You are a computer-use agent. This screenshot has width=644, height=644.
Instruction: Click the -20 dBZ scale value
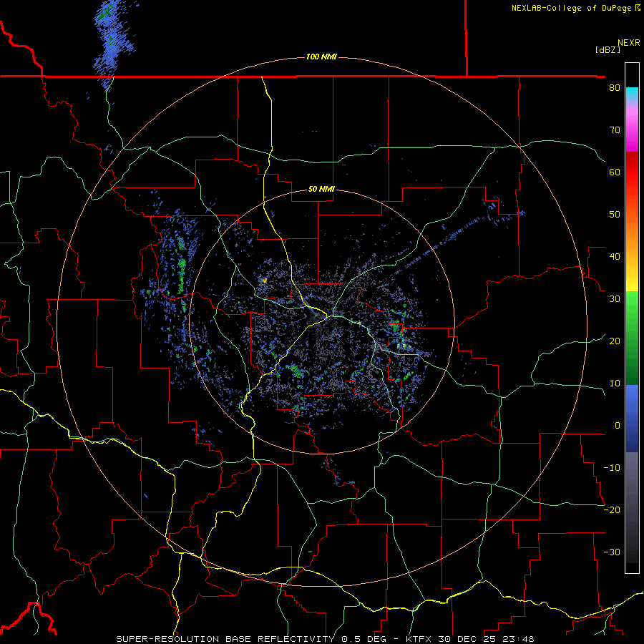point(612,509)
